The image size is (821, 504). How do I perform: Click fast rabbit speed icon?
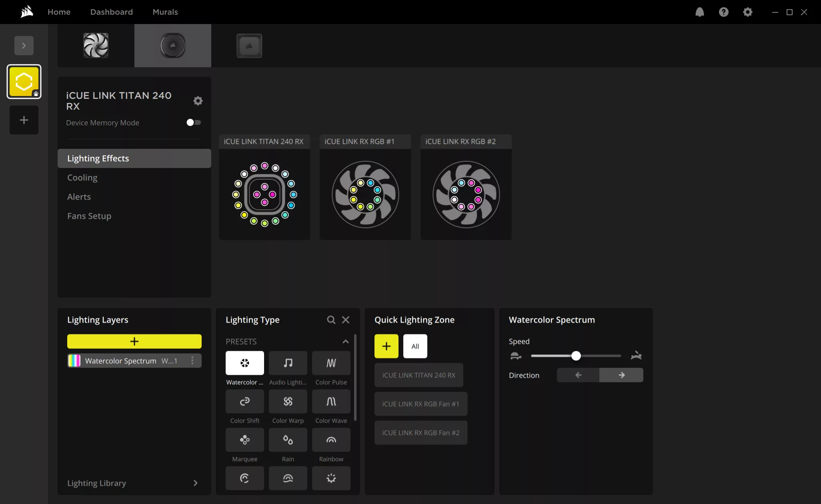point(636,355)
